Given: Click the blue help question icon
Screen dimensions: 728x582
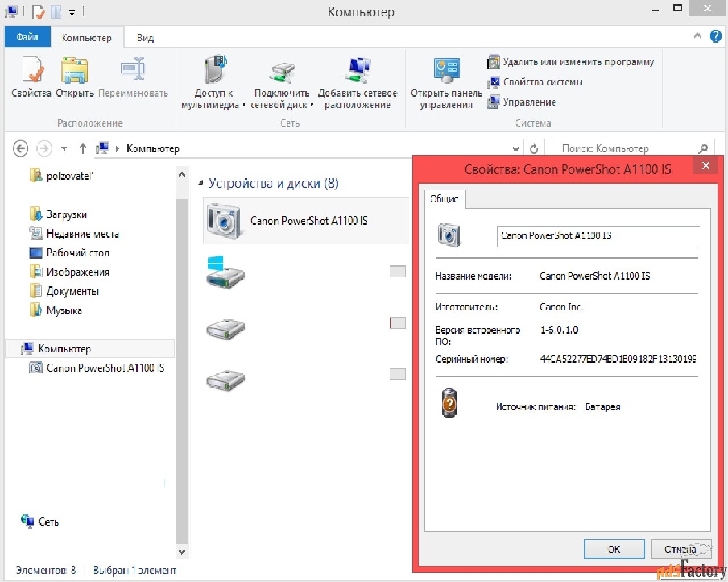Looking at the screenshot, I should coord(715,36).
